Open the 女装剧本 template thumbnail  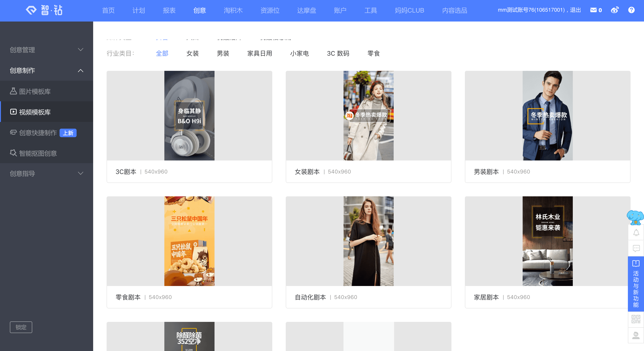[369, 116]
